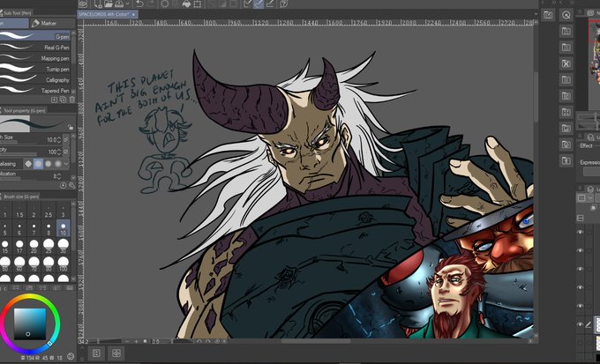
Task: Click the add sub tool icon under the list
Action: [x=55, y=100]
